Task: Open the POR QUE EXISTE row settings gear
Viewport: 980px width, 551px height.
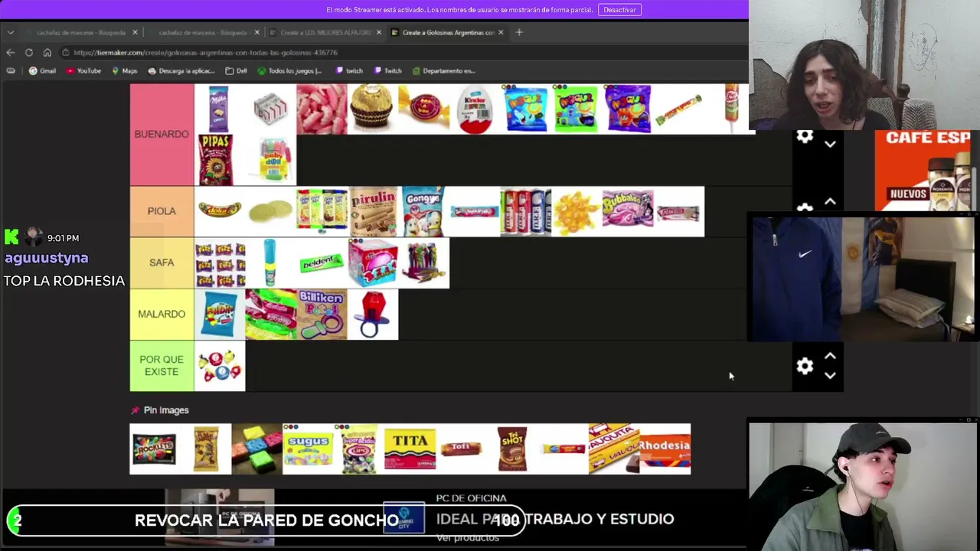Action: click(804, 367)
